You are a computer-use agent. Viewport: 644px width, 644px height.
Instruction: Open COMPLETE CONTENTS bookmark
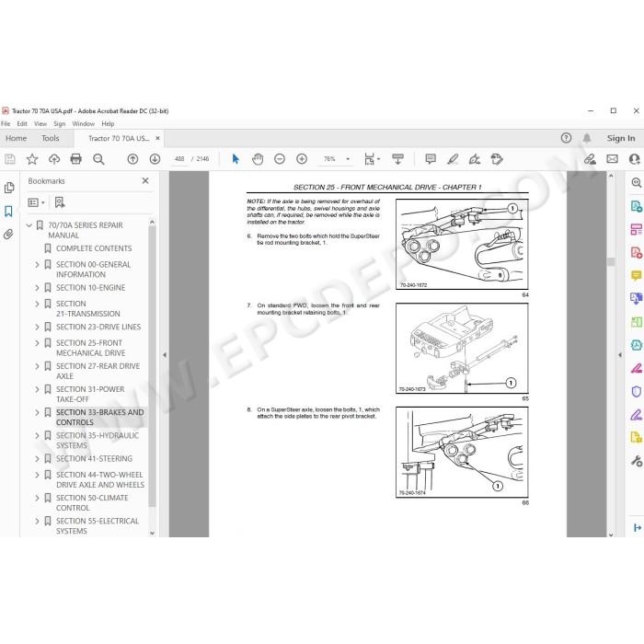94,248
